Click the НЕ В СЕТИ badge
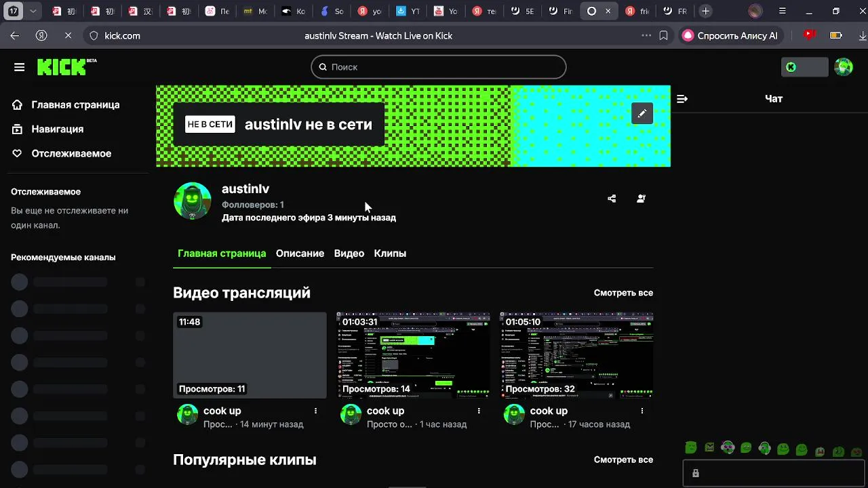This screenshot has height=488, width=868. [x=210, y=124]
